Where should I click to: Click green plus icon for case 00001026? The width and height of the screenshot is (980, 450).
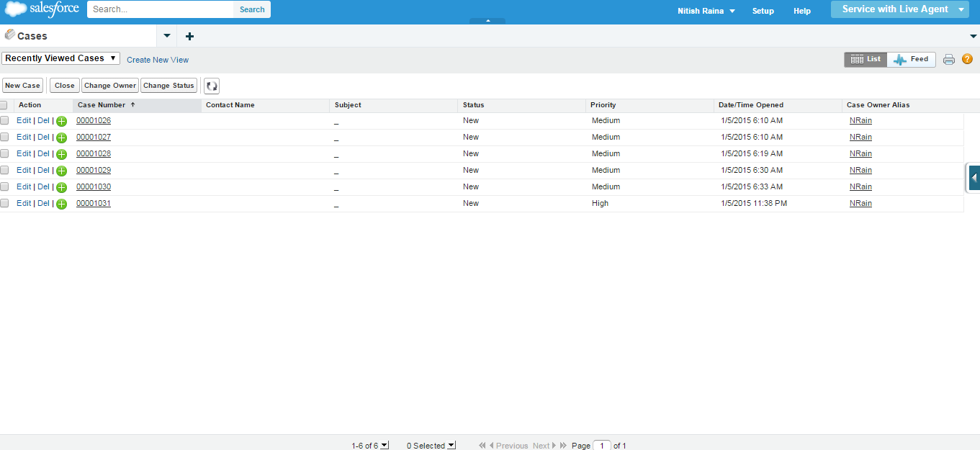point(62,121)
